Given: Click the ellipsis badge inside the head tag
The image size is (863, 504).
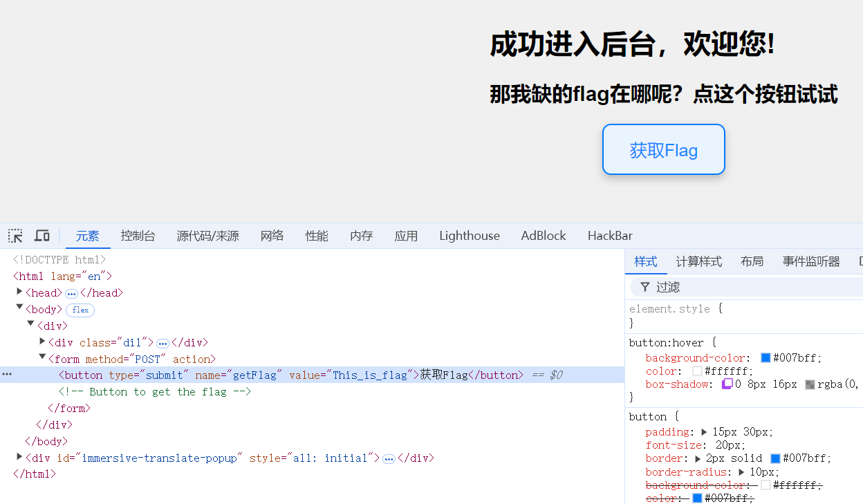Looking at the screenshot, I should point(71,293).
